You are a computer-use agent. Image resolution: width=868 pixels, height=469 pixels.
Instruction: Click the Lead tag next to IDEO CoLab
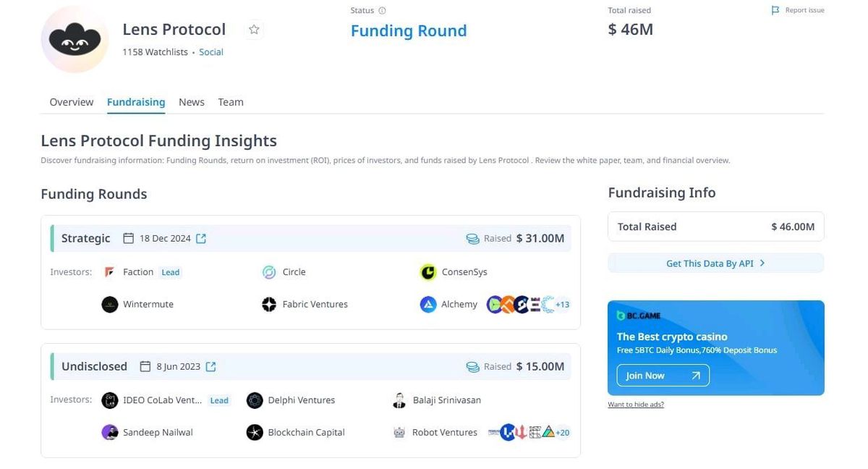pyautogui.click(x=219, y=400)
